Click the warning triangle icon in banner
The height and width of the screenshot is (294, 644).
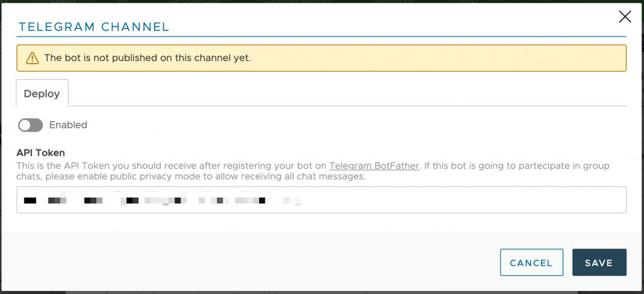[32, 59]
